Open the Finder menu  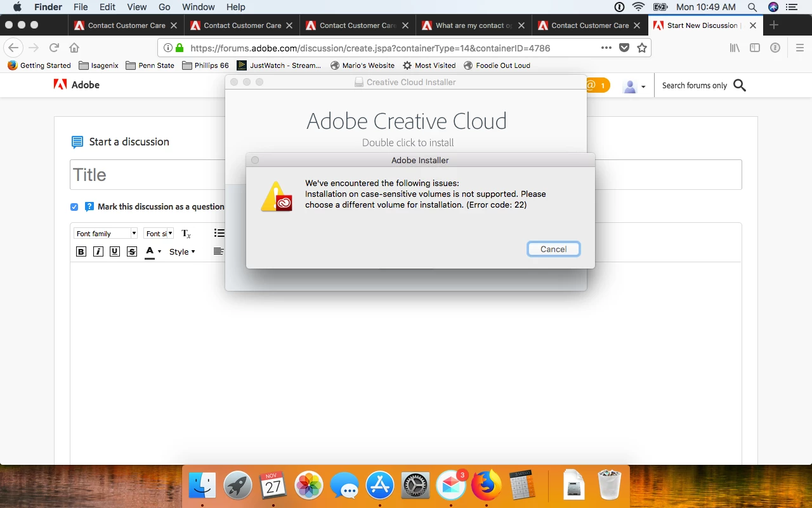tap(48, 7)
